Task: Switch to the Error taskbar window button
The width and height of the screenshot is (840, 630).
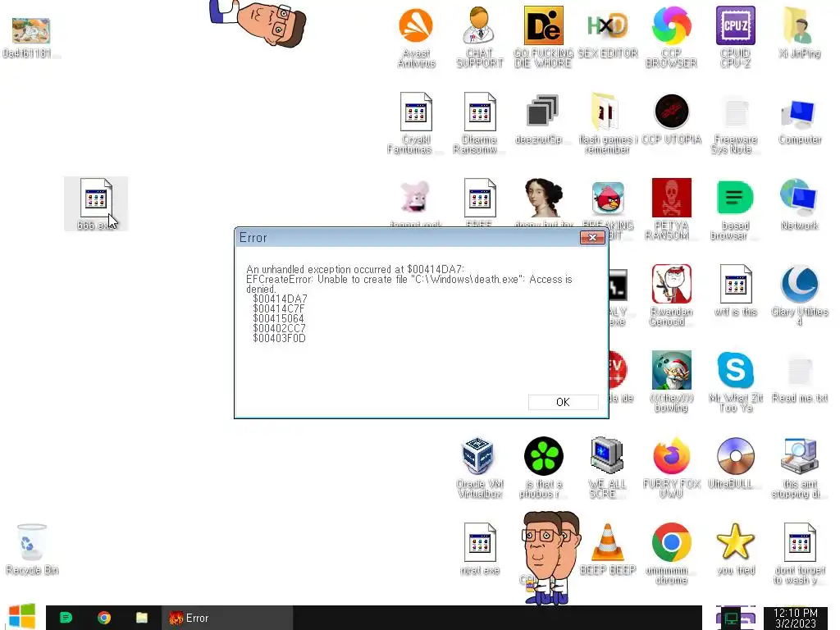Action: click(x=227, y=618)
